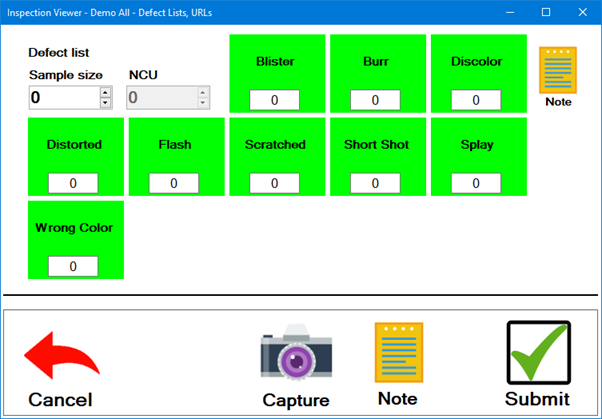Click the Scratched count input box
Screen dimensions: 602x419
coord(275,183)
